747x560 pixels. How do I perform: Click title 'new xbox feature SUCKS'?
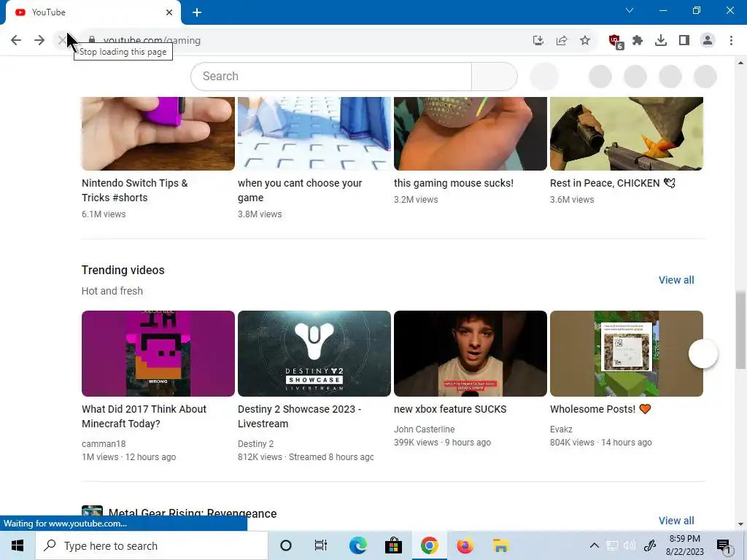pos(450,409)
